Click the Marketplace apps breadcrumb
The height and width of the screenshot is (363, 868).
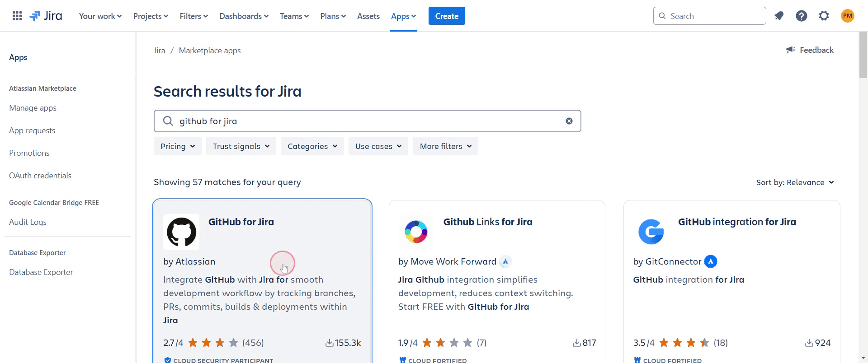210,51
